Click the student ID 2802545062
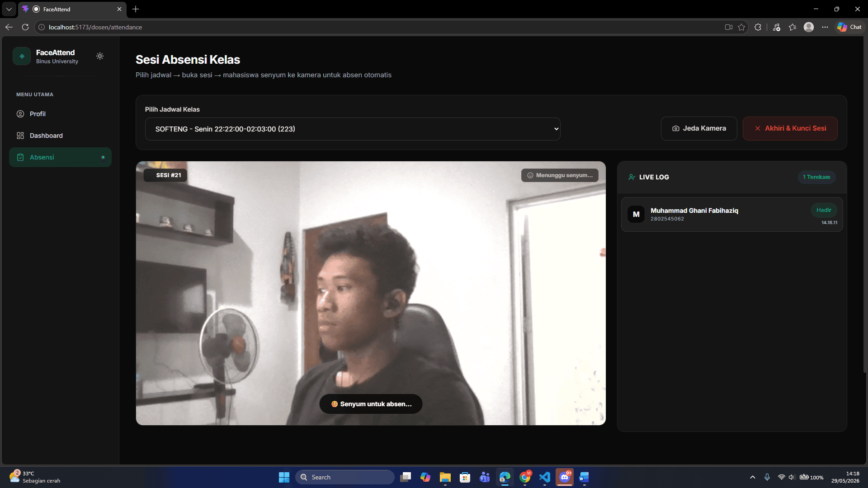868x488 pixels. pos(667,219)
